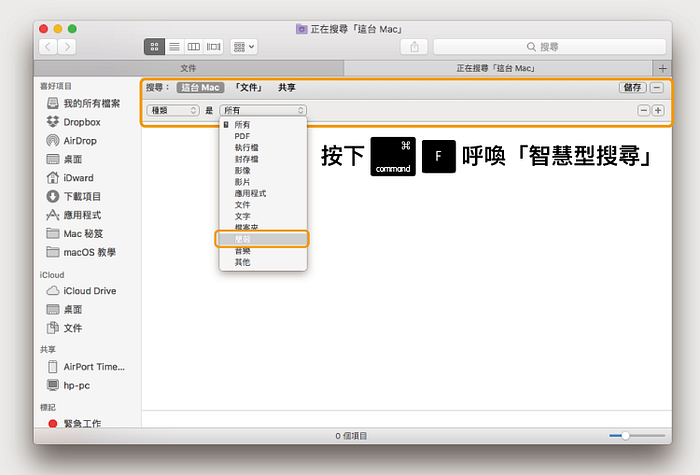Open the Mac 秘笈 folder
The width and height of the screenshot is (700, 475).
75,233
